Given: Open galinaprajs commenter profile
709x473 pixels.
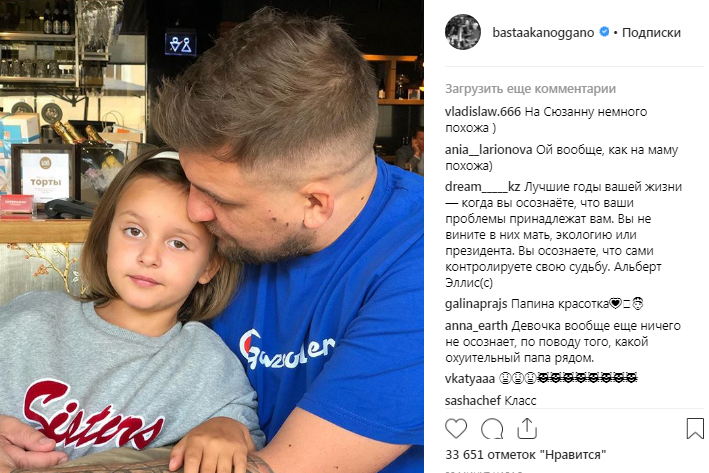Looking at the screenshot, I should coord(476,304).
